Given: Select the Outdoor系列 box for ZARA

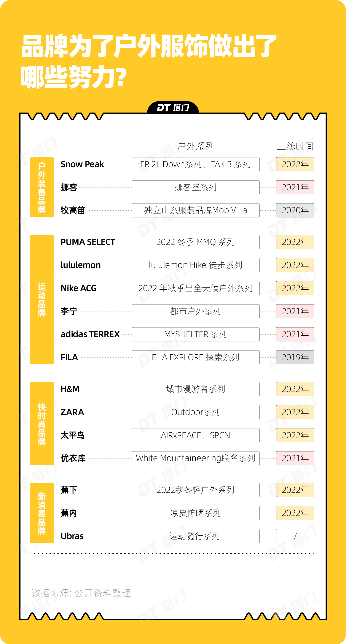Looking at the screenshot, I should tap(195, 412).
